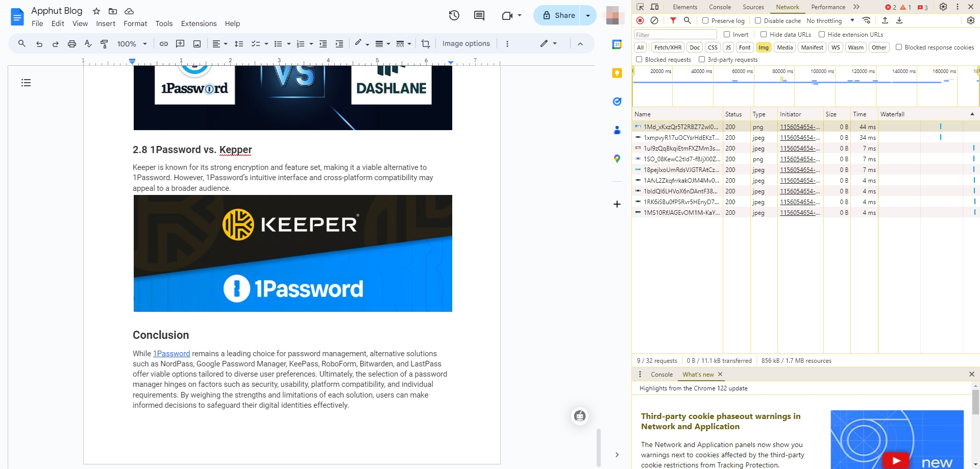The height and width of the screenshot is (469, 980).
Task: Click the network Filter input field
Action: pos(675,35)
